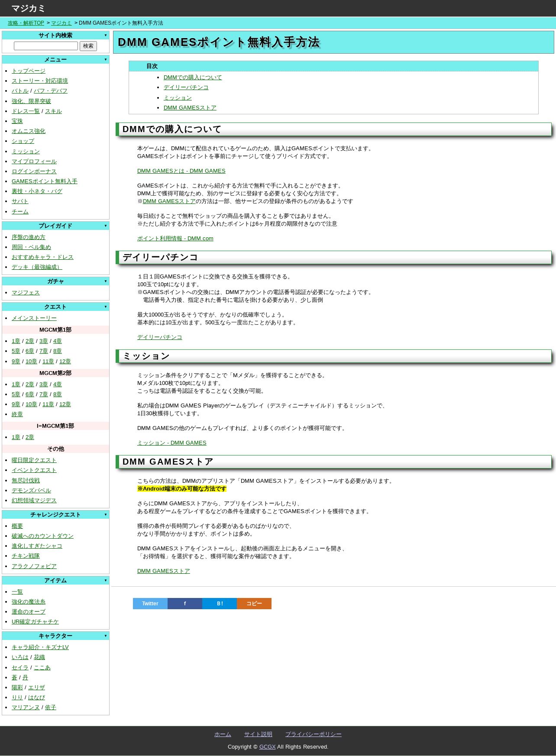Open スキル menu entry

click(53, 111)
